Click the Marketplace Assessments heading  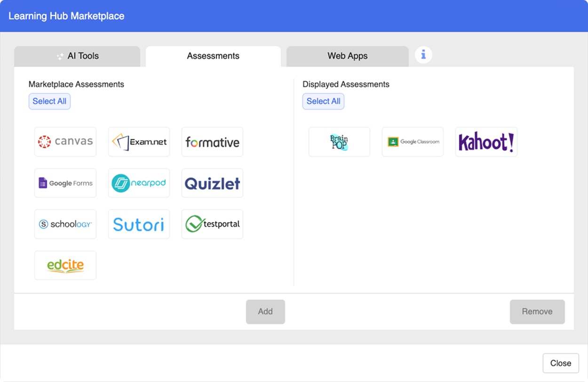click(x=76, y=84)
